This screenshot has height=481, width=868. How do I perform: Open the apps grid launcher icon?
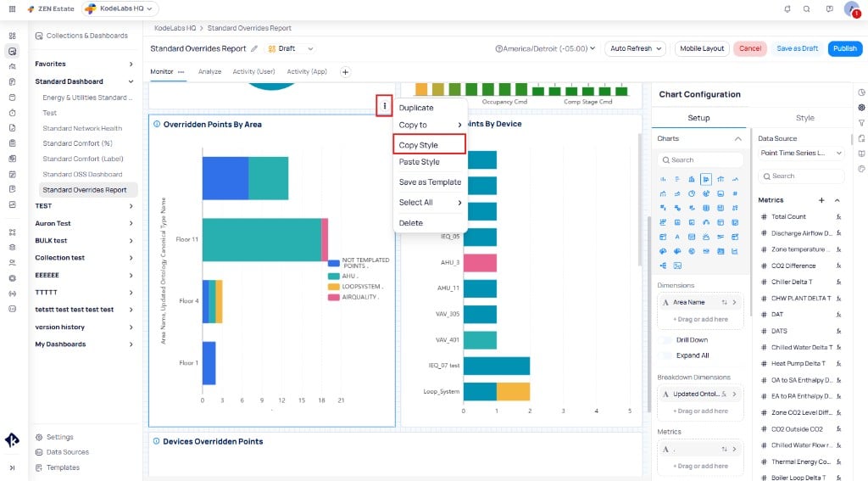pyautogui.click(x=12, y=8)
